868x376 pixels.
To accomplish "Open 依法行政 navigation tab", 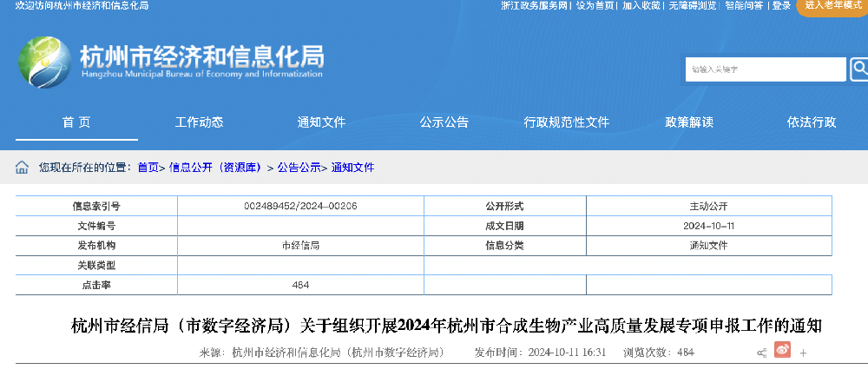I will (x=812, y=122).
